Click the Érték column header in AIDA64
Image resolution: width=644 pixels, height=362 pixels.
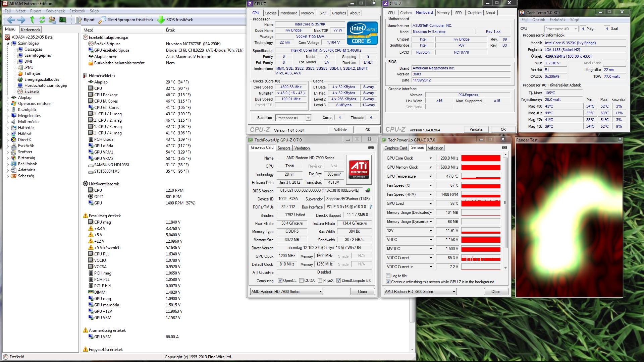click(170, 30)
